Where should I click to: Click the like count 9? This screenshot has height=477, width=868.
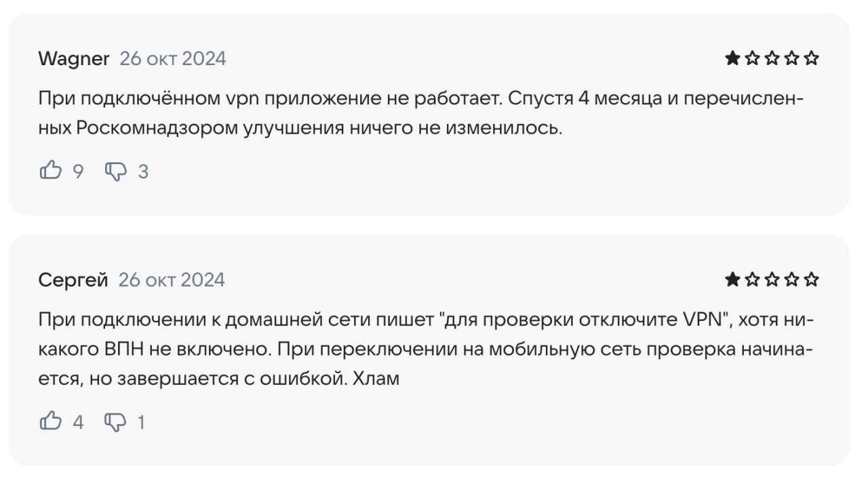click(x=78, y=171)
